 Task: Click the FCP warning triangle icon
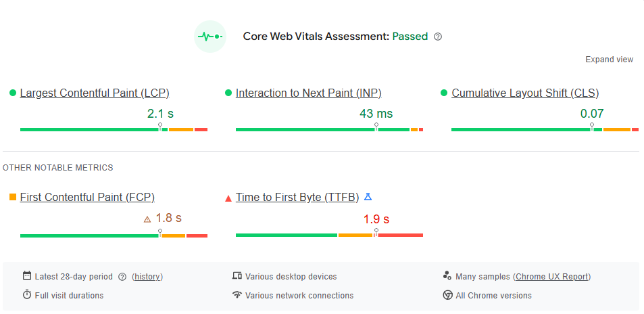click(147, 219)
